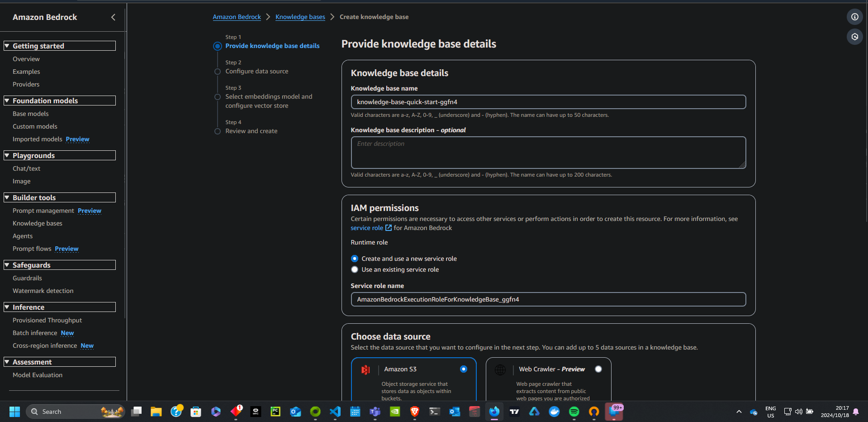
Task: Open Agents under Builder tools
Action: [23, 236]
